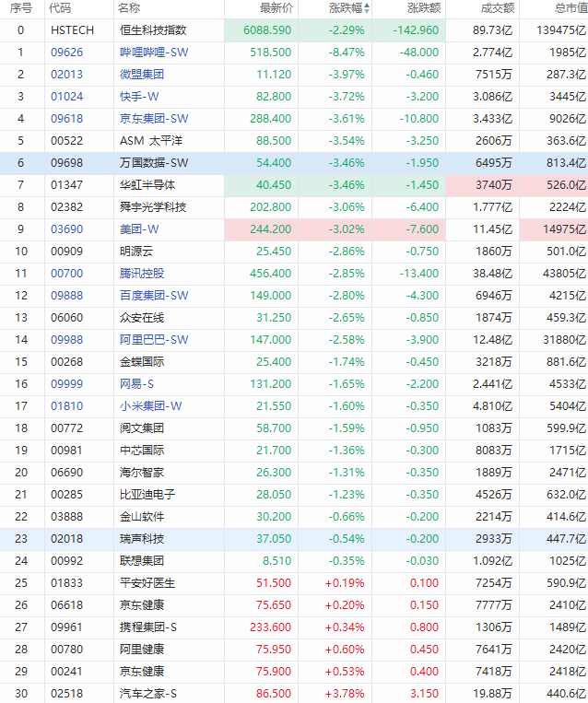Select stock code 09698 cell
The image size is (588, 703).
click(67, 163)
